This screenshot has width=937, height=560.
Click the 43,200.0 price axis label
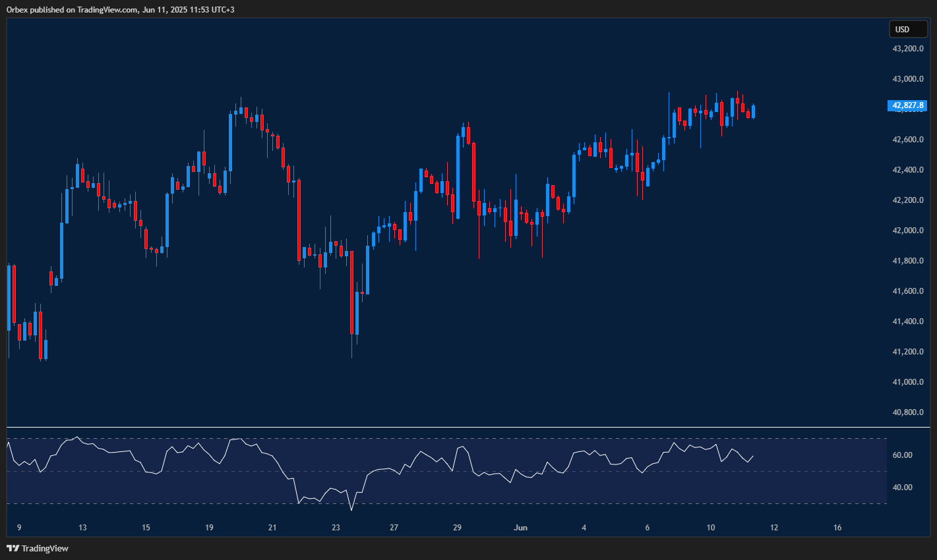[907, 49]
